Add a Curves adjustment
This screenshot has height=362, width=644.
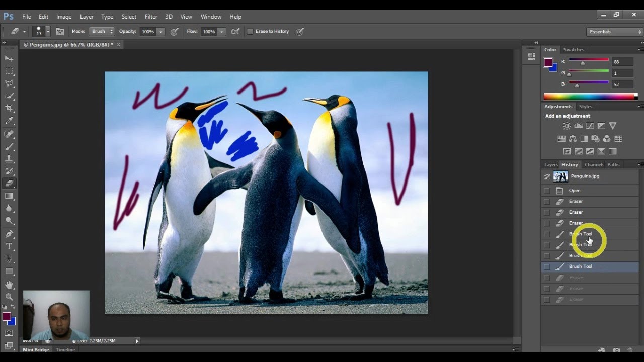[x=590, y=126]
